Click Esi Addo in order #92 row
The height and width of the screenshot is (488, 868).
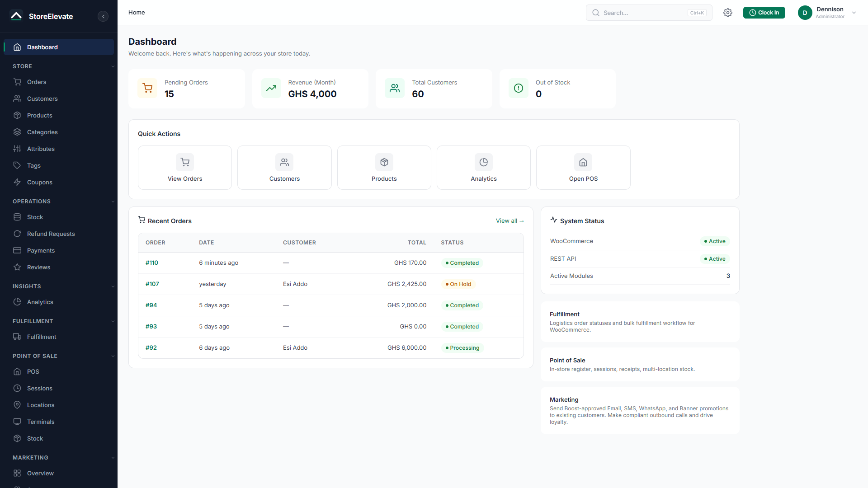coord(295,348)
